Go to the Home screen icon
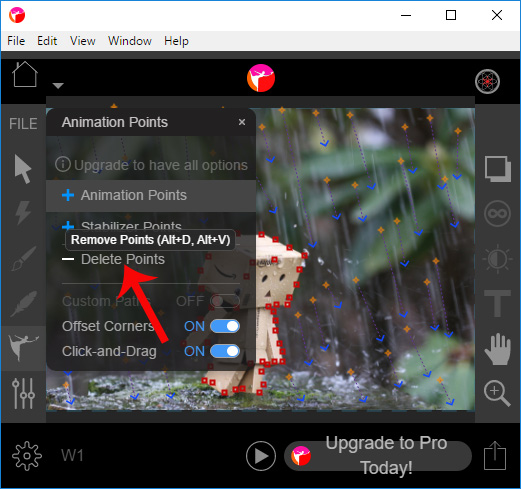 [25, 74]
